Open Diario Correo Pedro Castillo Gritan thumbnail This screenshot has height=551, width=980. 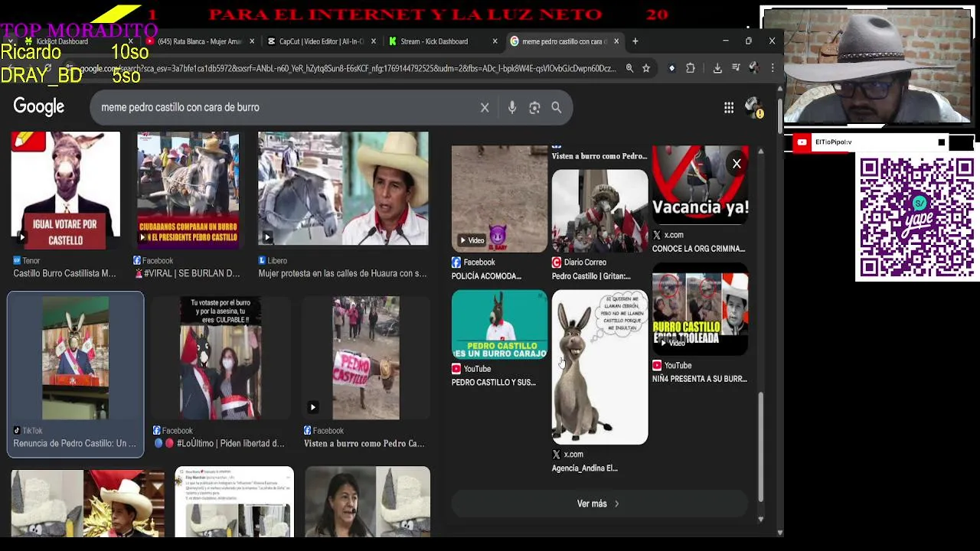coord(599,211)
